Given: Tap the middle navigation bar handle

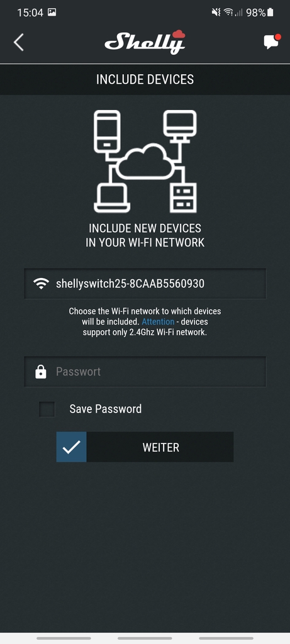Looking at the screenshot, I should pos(145,638).
